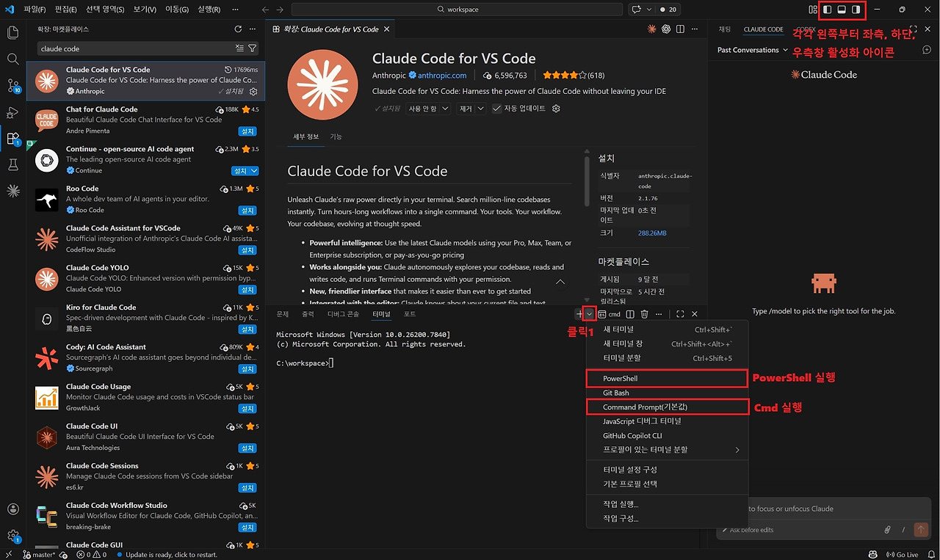Maximize the terminal panel size
The image size is (940, 560).
pos(680,314)
